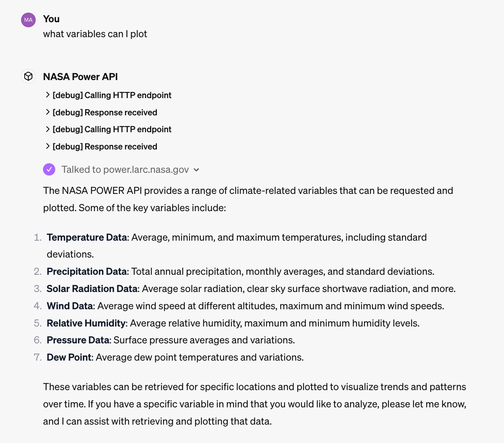
Task: Click the Dew Point heading
Action: click(x=69, y=357)
